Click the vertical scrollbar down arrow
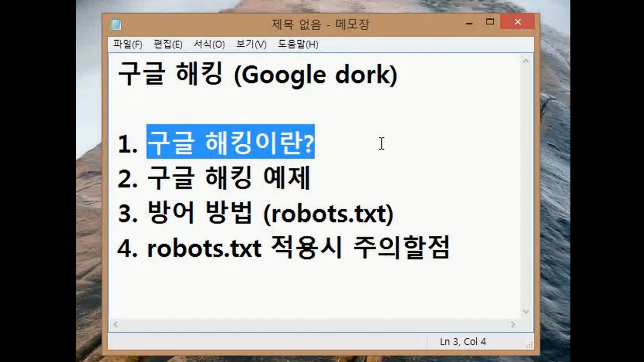 (526, 311)
